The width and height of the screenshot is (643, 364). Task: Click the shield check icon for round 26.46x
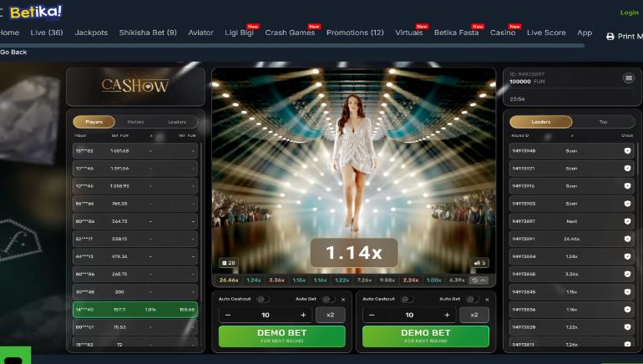(627, 239)
